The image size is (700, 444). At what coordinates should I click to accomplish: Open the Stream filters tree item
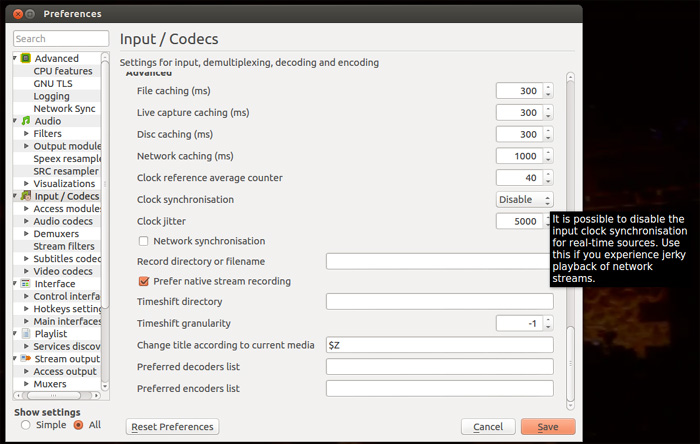coord(64,246)
